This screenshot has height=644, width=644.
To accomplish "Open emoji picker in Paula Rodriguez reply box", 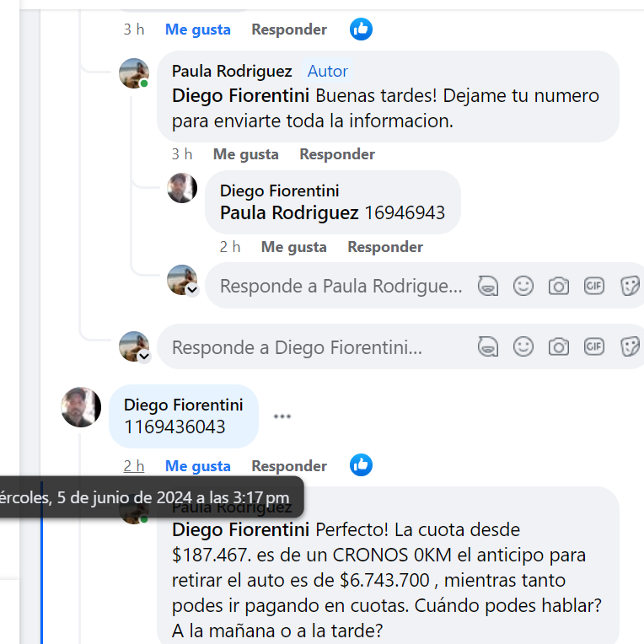I will (x=523, y=286).
